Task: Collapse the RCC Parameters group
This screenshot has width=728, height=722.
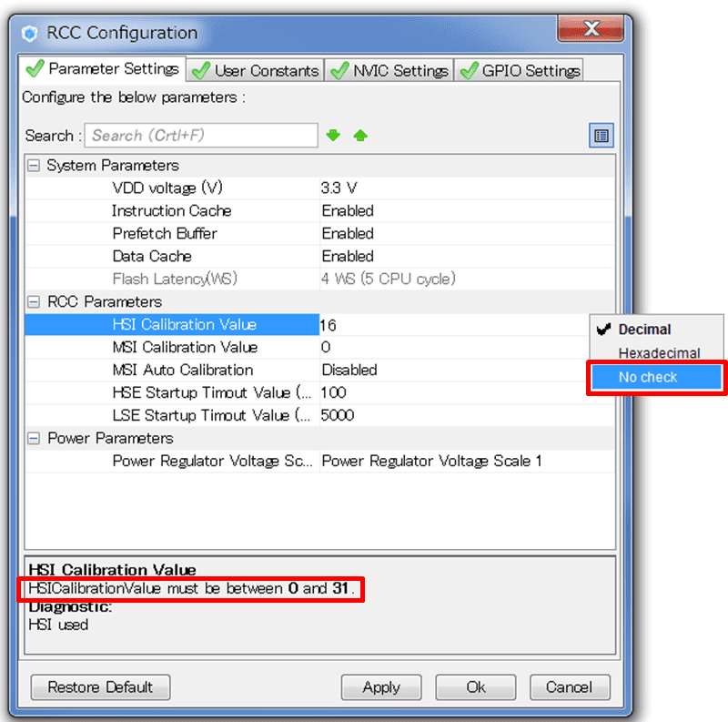Action: [34, 302]
